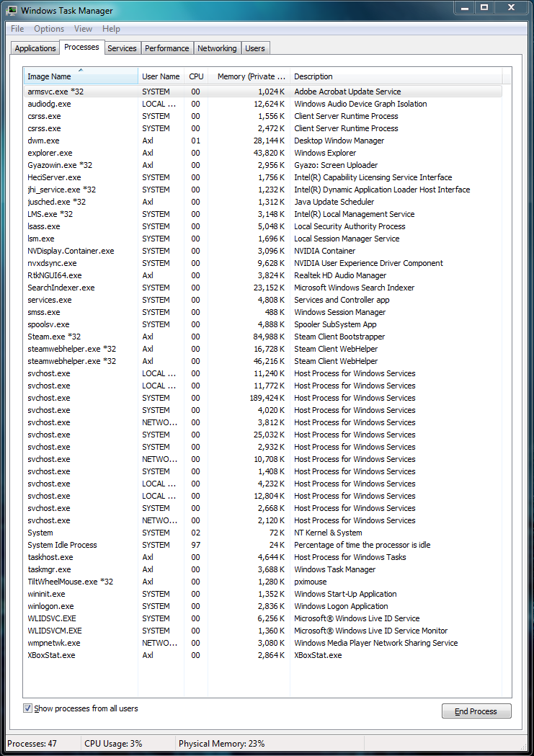Open the Options menu
This screenshot has width=534, height=756.
coord(49,29)
